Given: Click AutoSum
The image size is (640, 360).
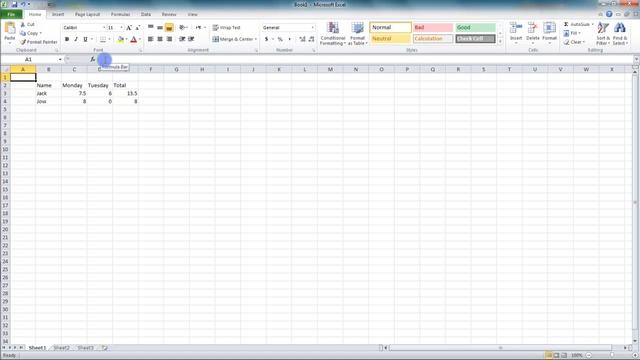Looking at the screenshot, I should [578, 24].
